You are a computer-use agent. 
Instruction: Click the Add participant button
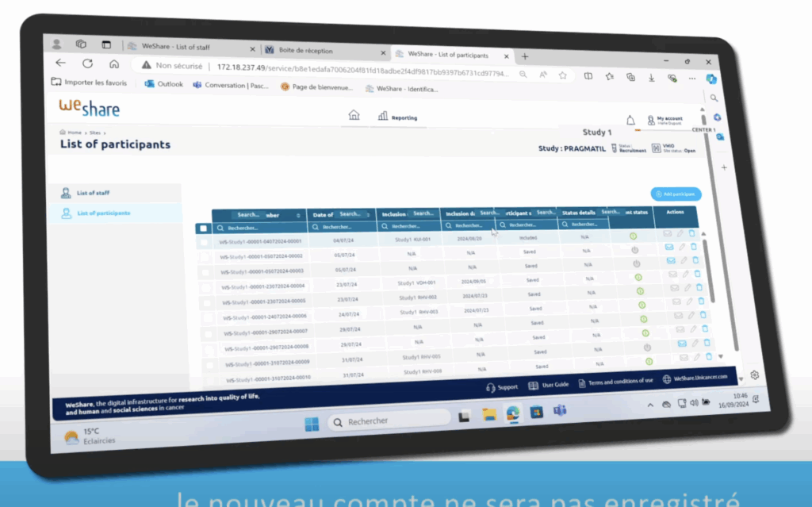pos(676,194)
